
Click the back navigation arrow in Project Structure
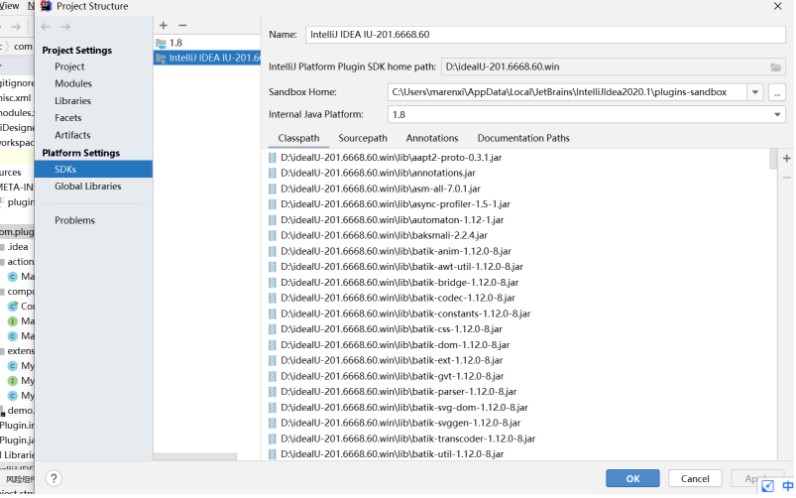(x=46, y=27)
